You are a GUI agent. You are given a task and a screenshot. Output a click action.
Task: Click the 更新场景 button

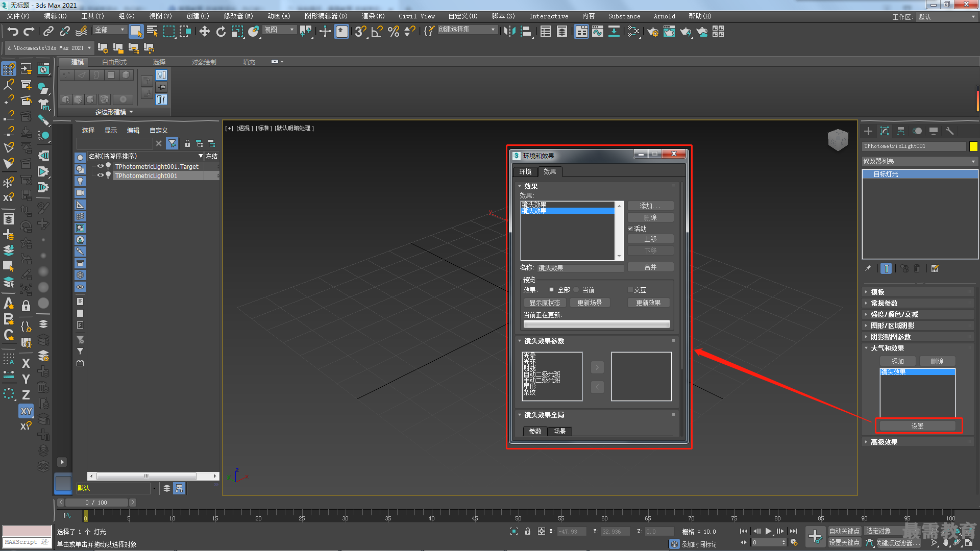590,303
